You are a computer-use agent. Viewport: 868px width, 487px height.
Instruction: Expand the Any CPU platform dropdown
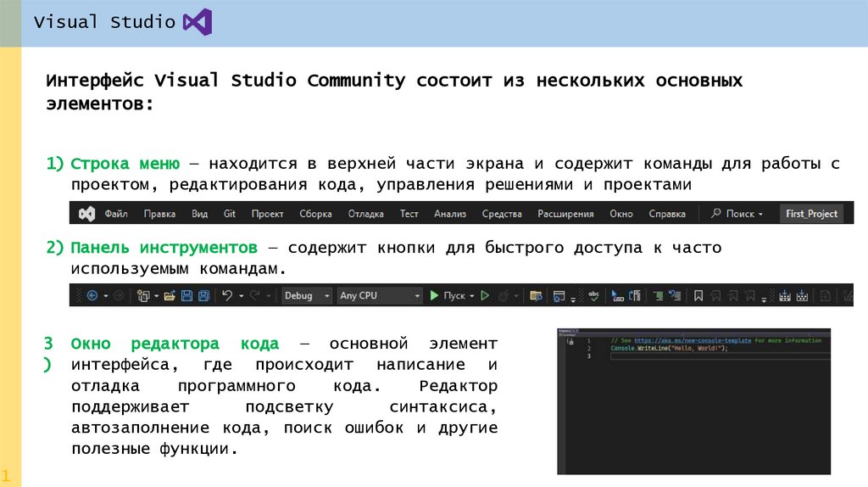pyautogui.click(x=379, y=296)
